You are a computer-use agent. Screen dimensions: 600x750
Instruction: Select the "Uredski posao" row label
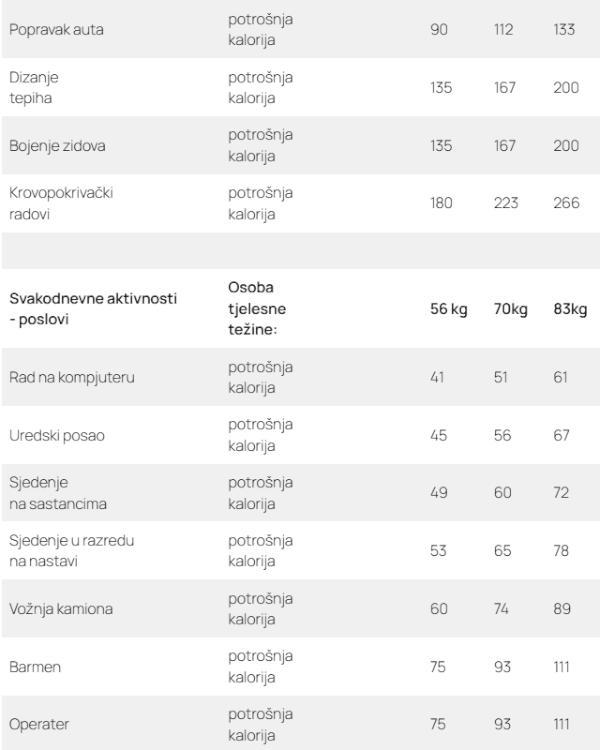point(50,436)
